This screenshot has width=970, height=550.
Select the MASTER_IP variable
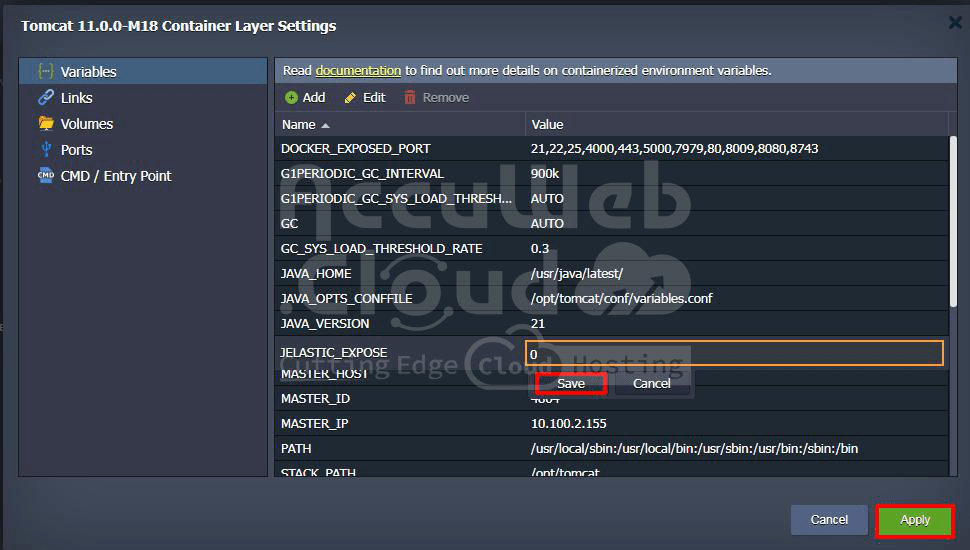(x=314, y=424)
